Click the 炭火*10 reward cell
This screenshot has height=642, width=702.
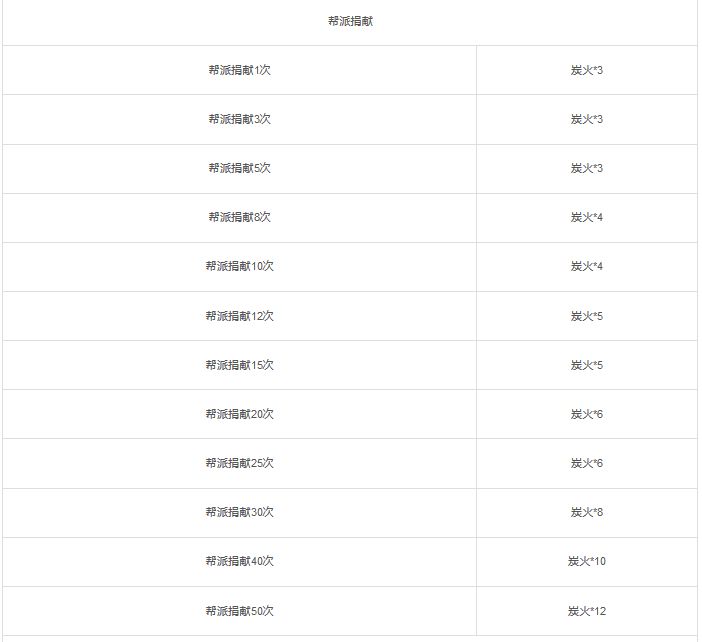coord(586,561)
